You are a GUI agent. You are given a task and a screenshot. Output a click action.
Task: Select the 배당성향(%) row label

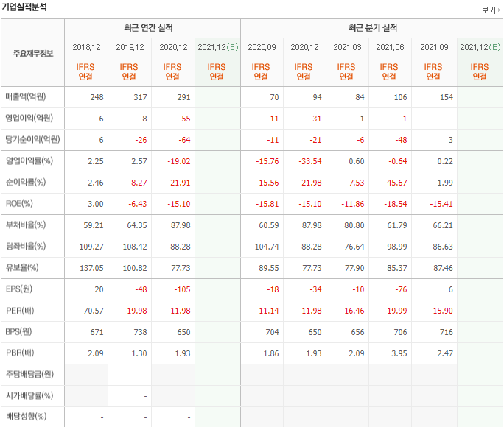pos(26,417)
